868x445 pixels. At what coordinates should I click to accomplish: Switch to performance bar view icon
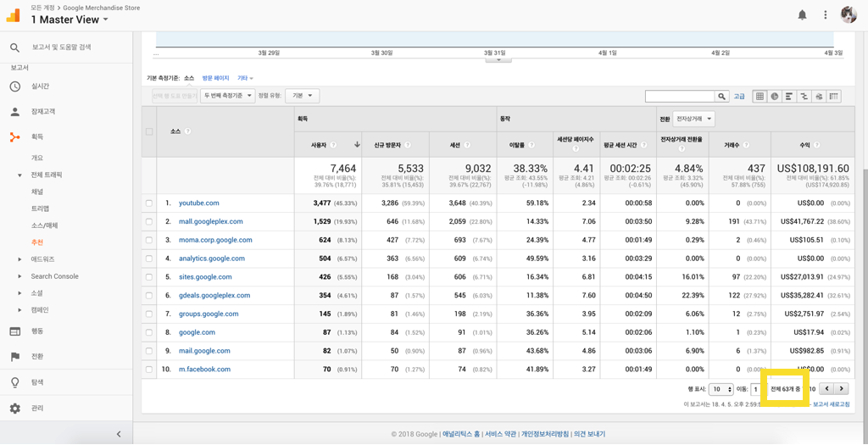(x=788, y=97)
